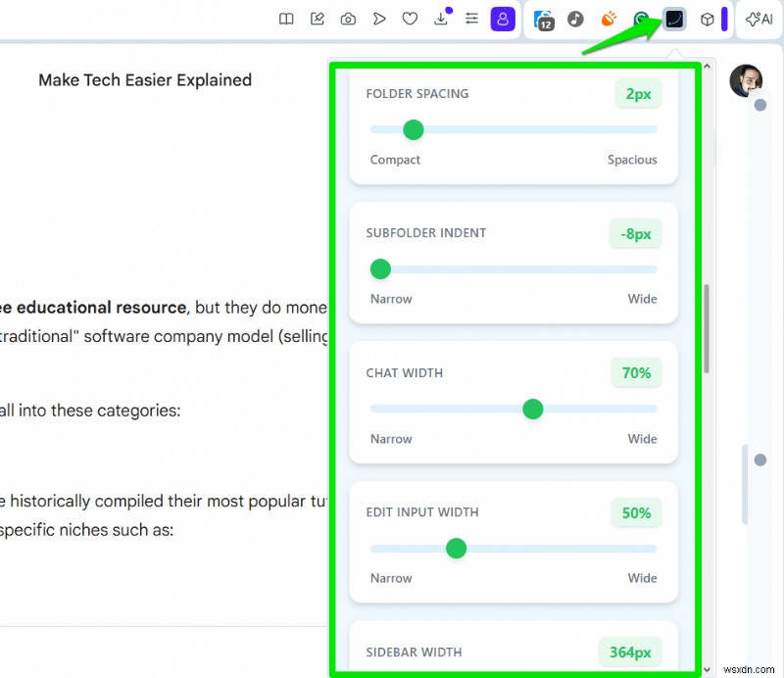This screenshot has height=678, width=784.
Task: Click the Make Tech Easier Explained title
Action: (x=145, y=80)
